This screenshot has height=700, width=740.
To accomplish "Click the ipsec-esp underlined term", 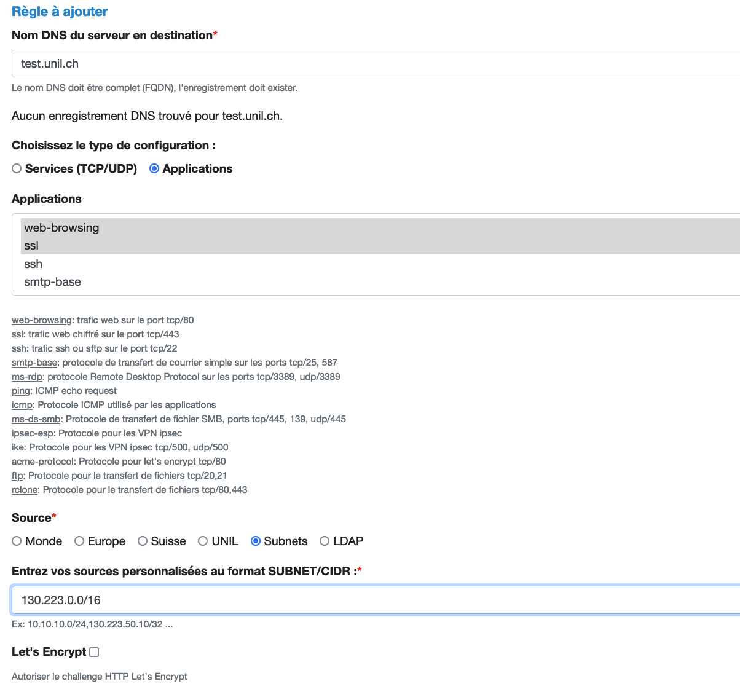I will 32,433.
